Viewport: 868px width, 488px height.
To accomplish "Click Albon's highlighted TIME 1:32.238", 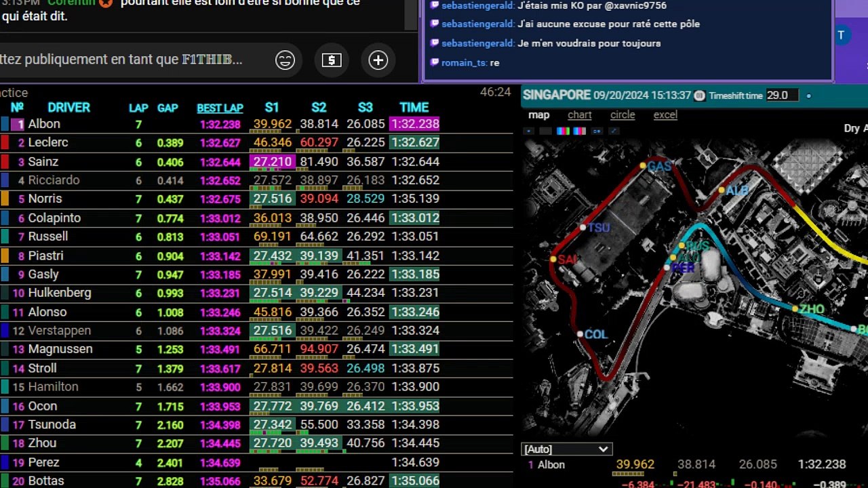I will [x=414, y=124].
